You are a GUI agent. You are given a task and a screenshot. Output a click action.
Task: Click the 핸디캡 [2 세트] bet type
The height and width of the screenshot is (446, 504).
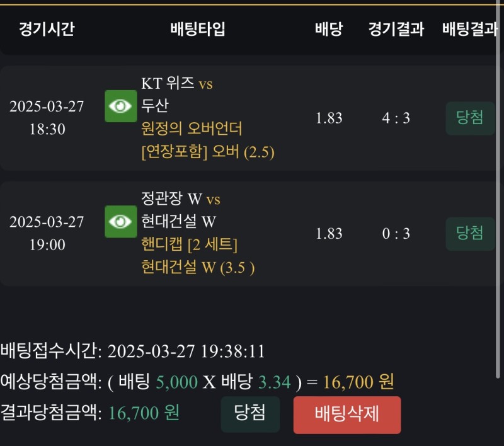coord(190,244)
